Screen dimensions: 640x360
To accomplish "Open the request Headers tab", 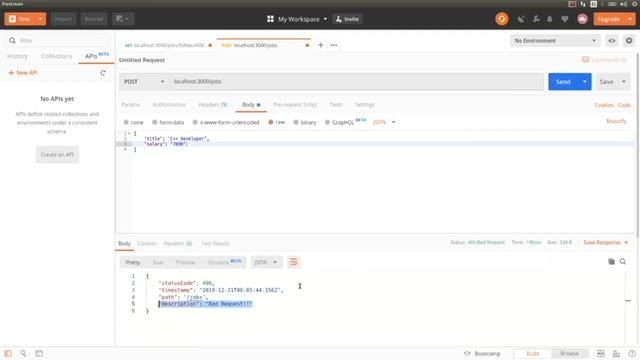I will [x=213, y=105].
